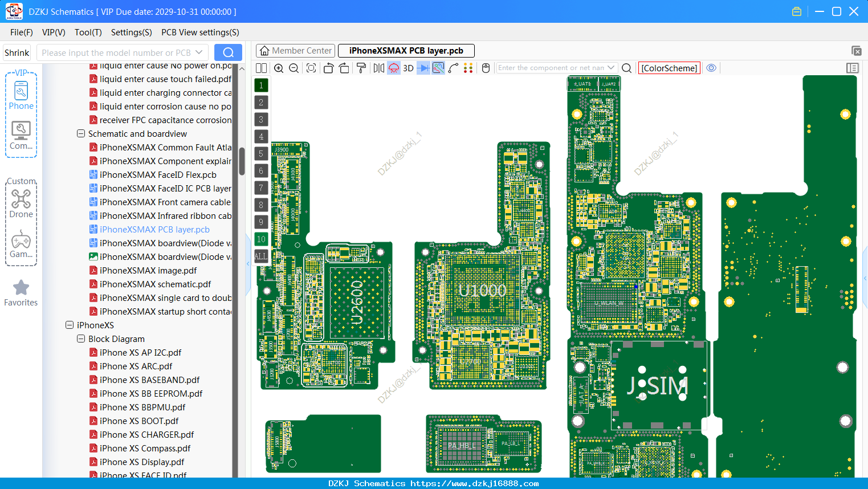Collapse the left file tree panel handle
Image resolution: width=868 pixels, height=489 pixels.
pyautogui.click(x=248, y=263)
